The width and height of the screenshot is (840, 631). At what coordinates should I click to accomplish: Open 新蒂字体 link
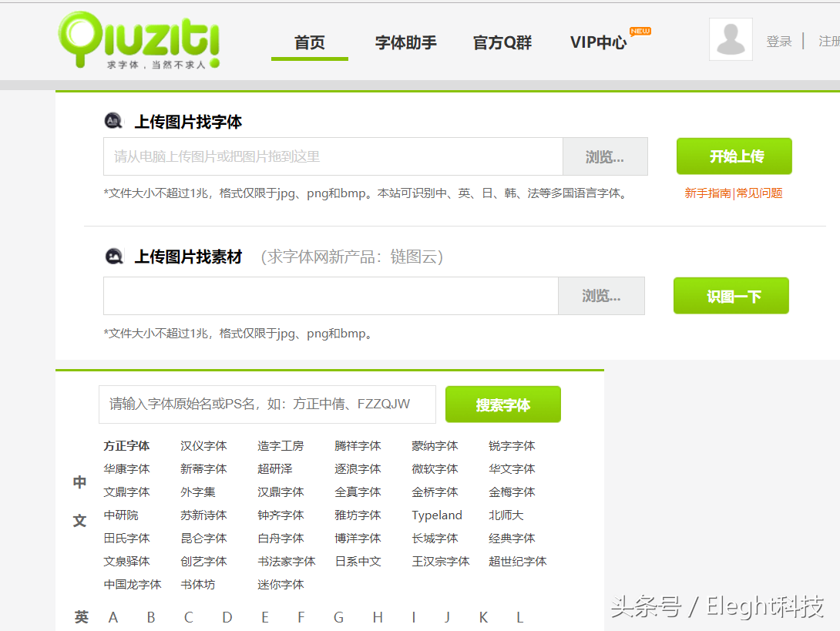tap(203, 468)
